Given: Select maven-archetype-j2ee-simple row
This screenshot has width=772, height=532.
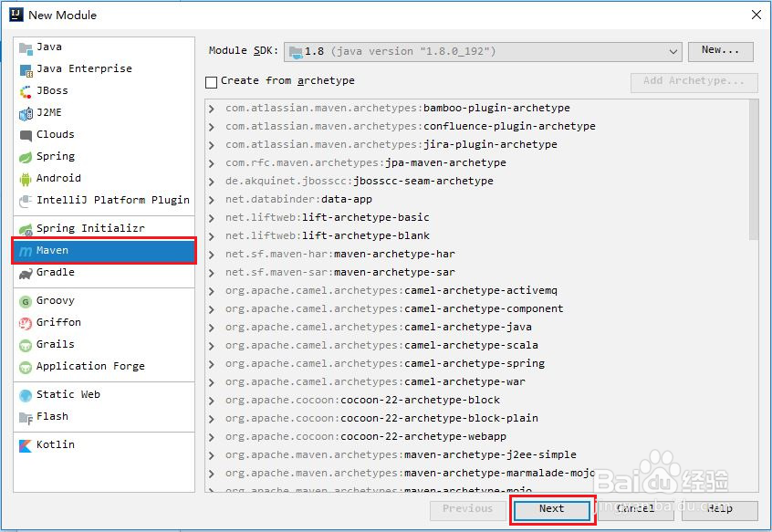Looking at the screenshot, I should (x=476, y=454).
